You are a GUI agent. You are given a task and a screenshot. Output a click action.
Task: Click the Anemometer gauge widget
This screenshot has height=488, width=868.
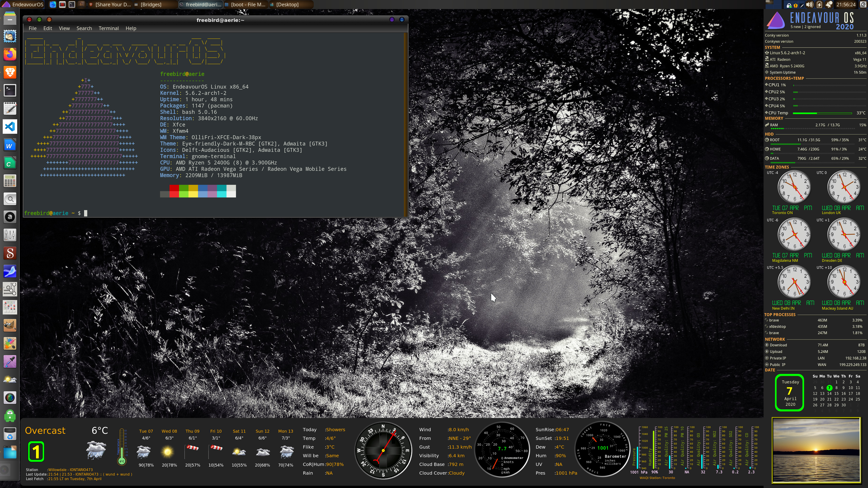[x=502, y=449]
